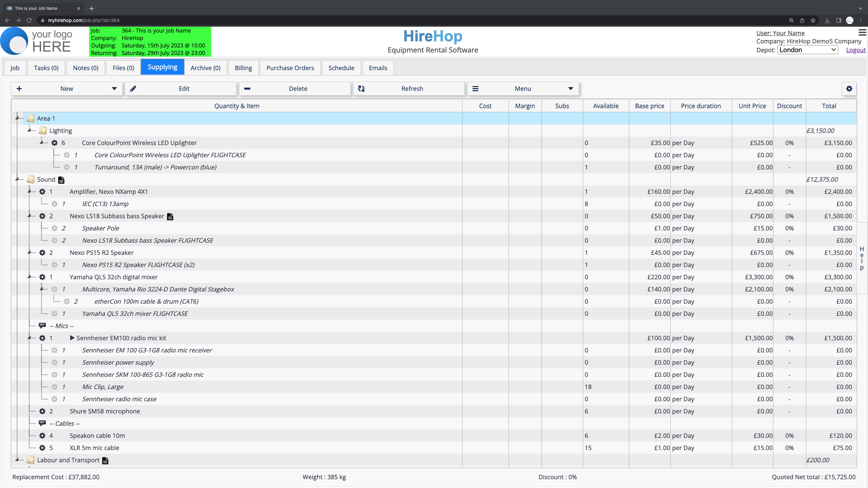
Task: Open the Depot London dropdown
Action: pos(807,50)
